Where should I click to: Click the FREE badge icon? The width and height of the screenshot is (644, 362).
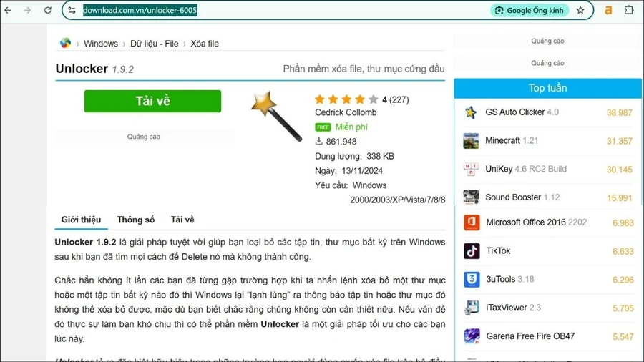[x=323, y=127]
